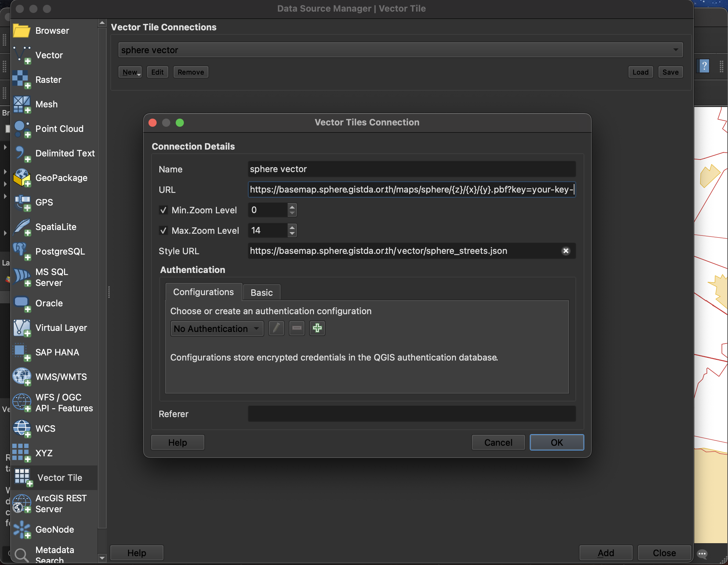Image resolution: width=728 pixels, height=565 pixels.
Task: Select the Point Cloud source
Action: (59, 129)
